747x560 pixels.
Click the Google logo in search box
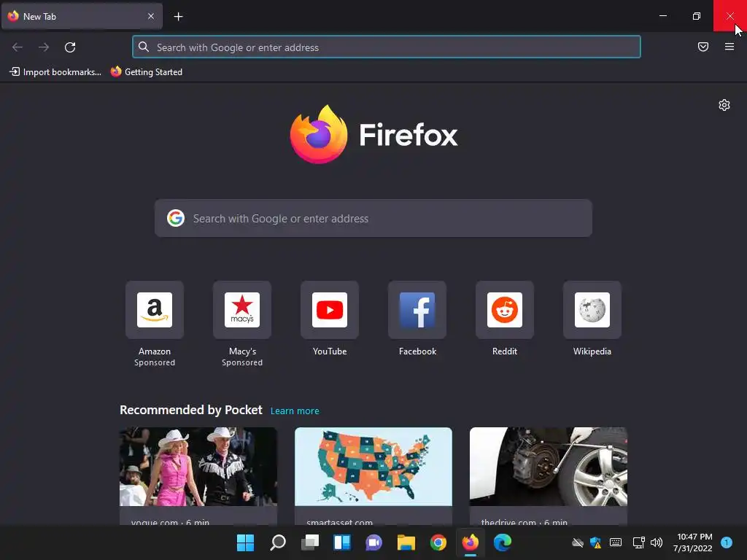tap(176, 218)
